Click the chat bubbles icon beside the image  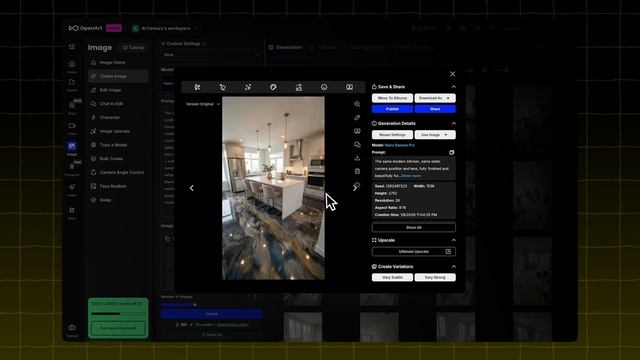[x=357, y=144]
